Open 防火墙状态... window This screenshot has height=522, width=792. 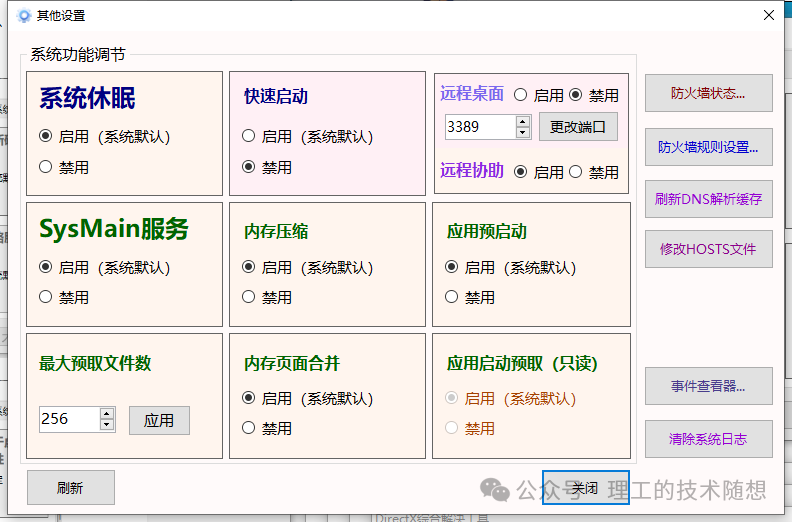pyautogui.click(x=708, y=93)
